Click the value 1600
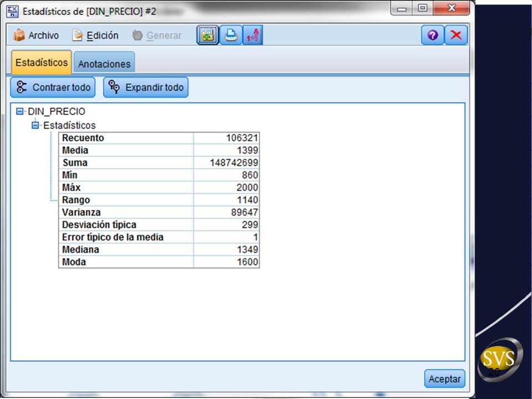Screen dimensions: 532x399 coord(247,262)
